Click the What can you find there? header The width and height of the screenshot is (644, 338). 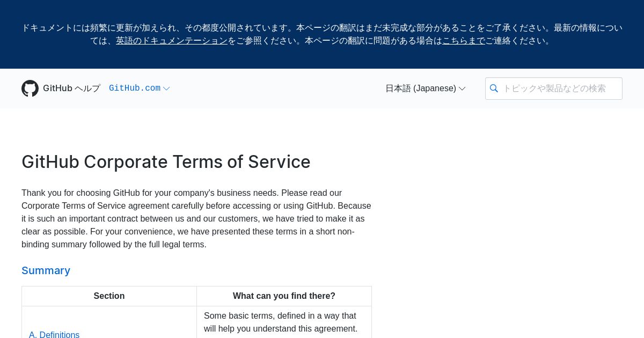pos(284,296)
